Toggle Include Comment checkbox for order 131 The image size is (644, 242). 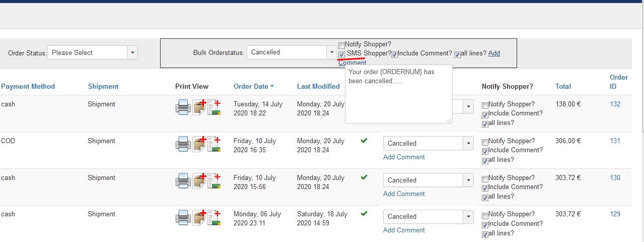485,151
